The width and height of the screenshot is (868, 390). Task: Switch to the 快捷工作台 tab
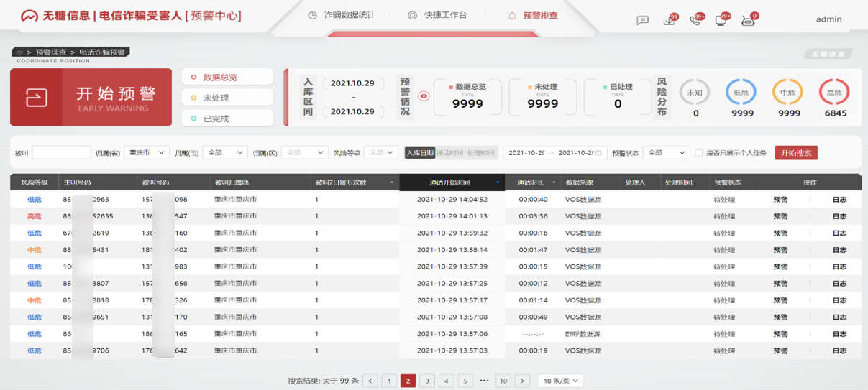[437, 15]
